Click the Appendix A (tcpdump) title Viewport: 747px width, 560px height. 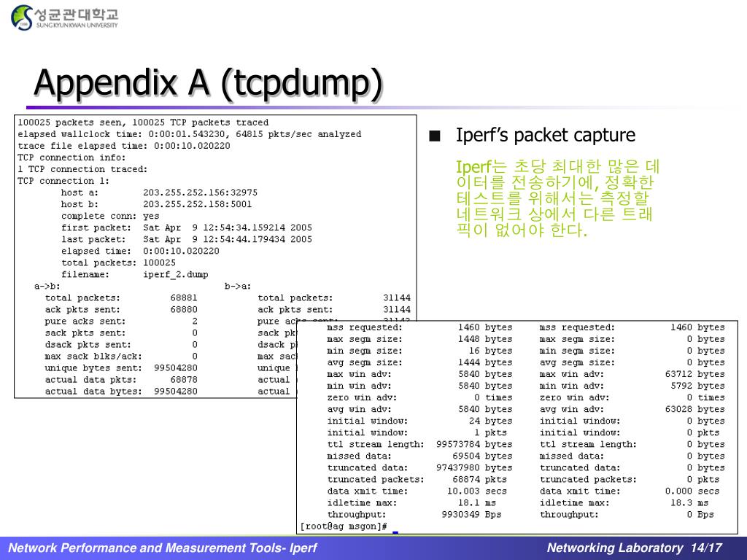point(208,83)
